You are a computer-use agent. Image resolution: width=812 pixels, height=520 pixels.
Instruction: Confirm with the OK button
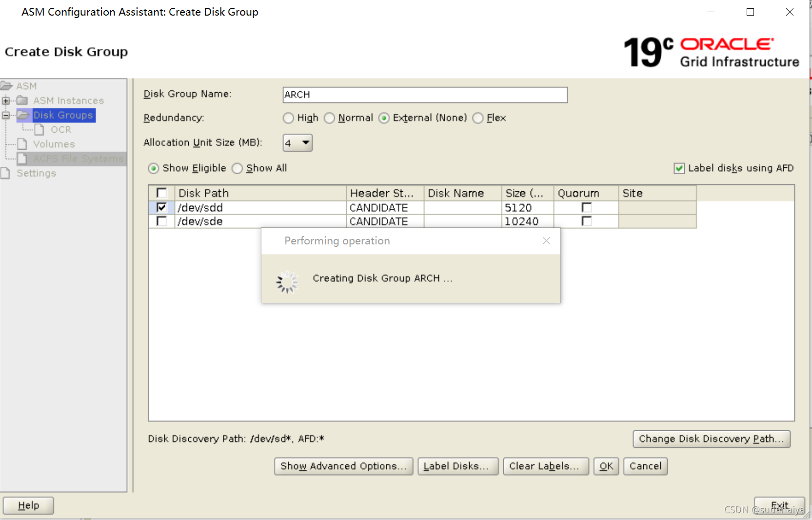606,466
